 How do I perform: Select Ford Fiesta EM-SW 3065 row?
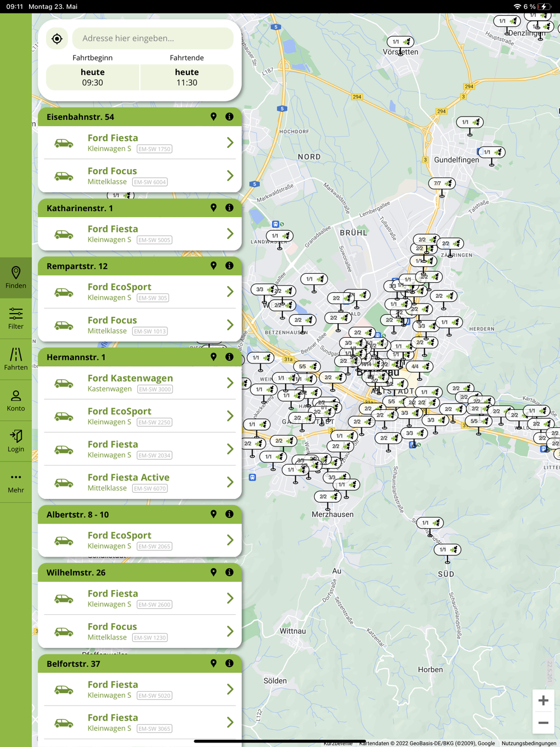[139, 722]
